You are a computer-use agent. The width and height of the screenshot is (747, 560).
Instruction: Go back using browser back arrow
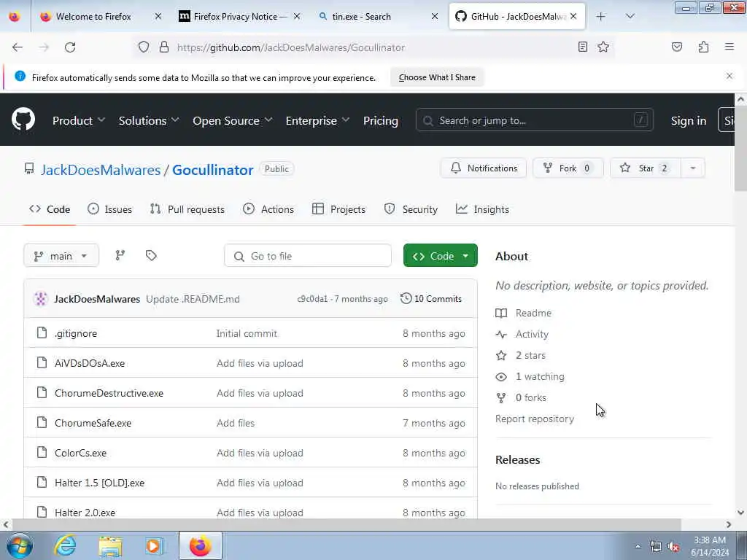pyautogui.click(x=18, y=47)
